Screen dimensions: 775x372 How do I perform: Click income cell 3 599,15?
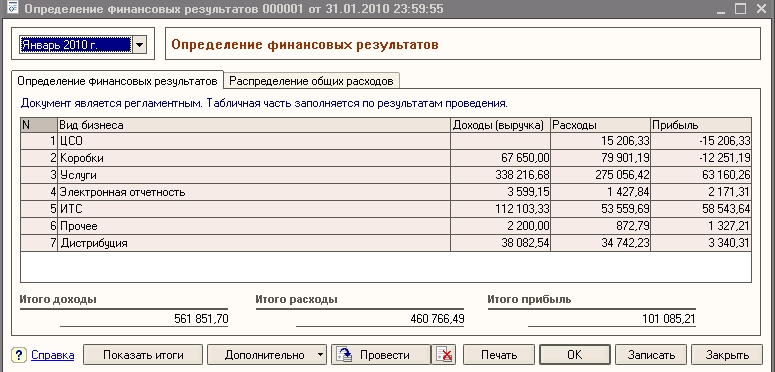click(x=500, y=192)
